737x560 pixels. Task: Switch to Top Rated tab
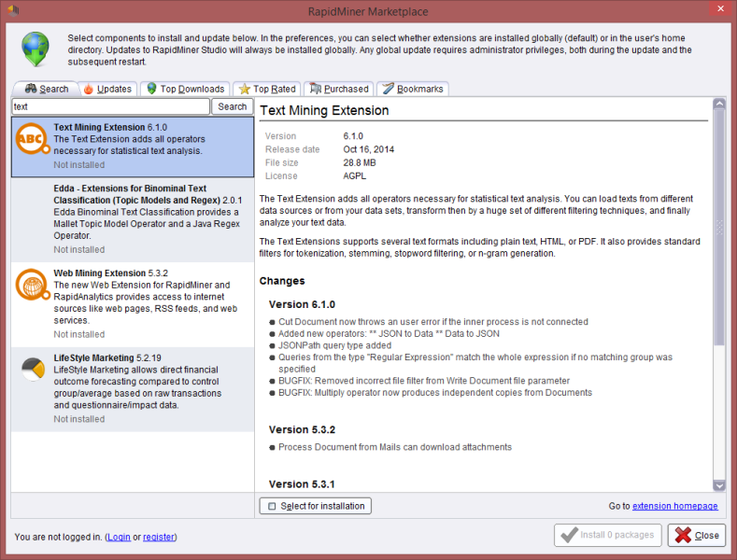tap(267, 89)
